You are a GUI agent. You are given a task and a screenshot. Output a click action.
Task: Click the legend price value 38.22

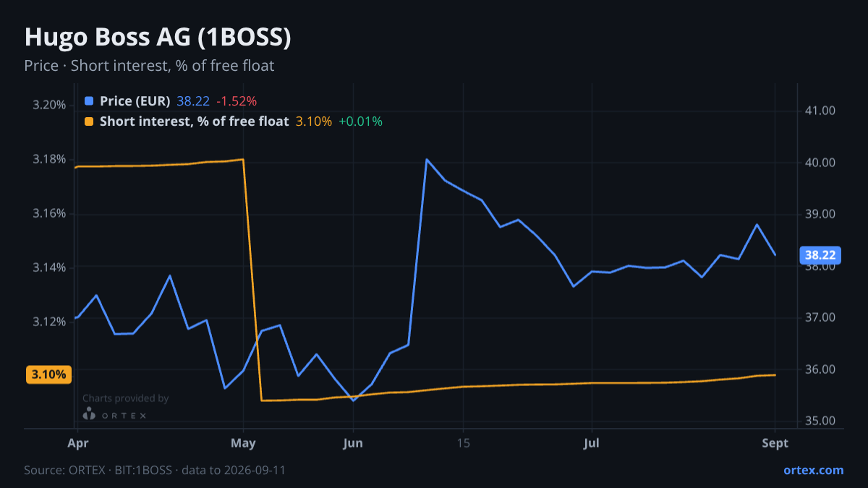(193, 101)
